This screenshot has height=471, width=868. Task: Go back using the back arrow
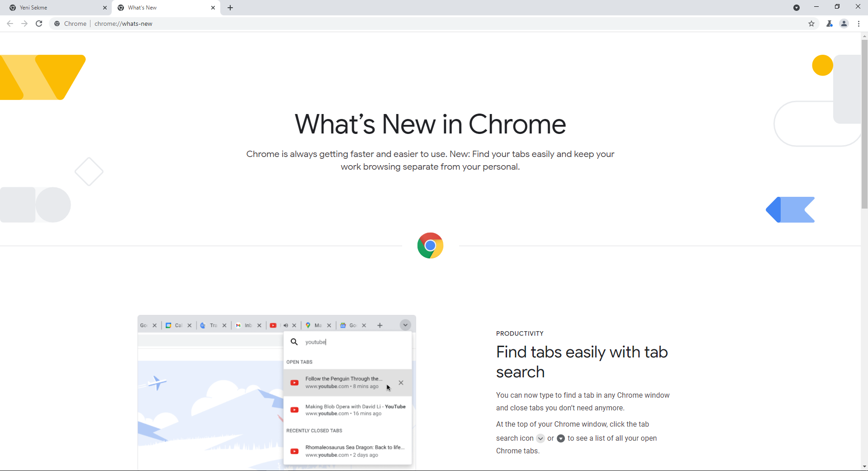10,24
